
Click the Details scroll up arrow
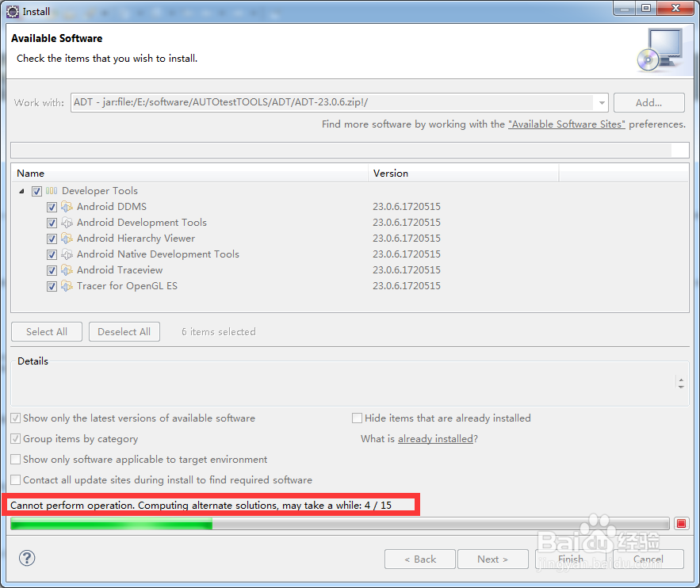681,380
